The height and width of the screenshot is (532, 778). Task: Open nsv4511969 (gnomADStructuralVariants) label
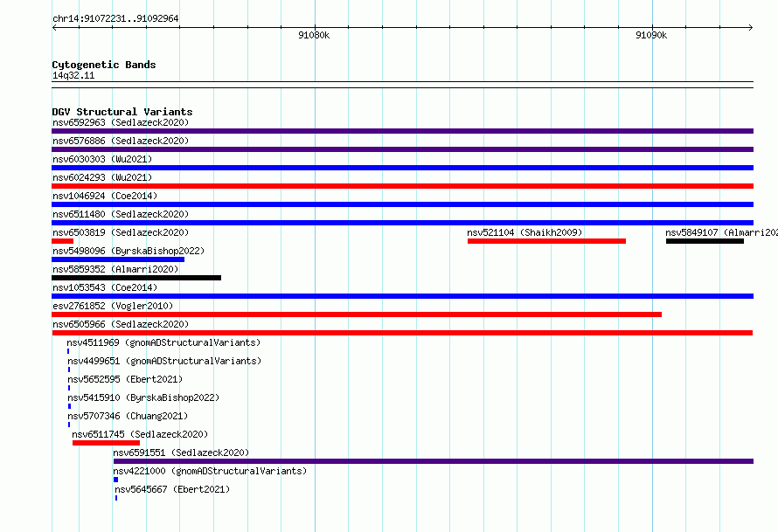coord(163,342)
